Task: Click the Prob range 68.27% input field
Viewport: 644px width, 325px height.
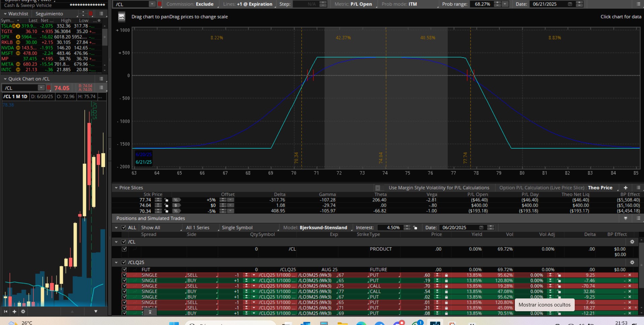Action: tap(482, 4)
